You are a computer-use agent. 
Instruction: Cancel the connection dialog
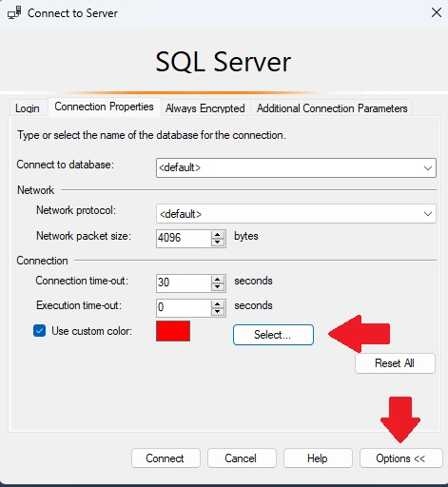coord(242,458)
